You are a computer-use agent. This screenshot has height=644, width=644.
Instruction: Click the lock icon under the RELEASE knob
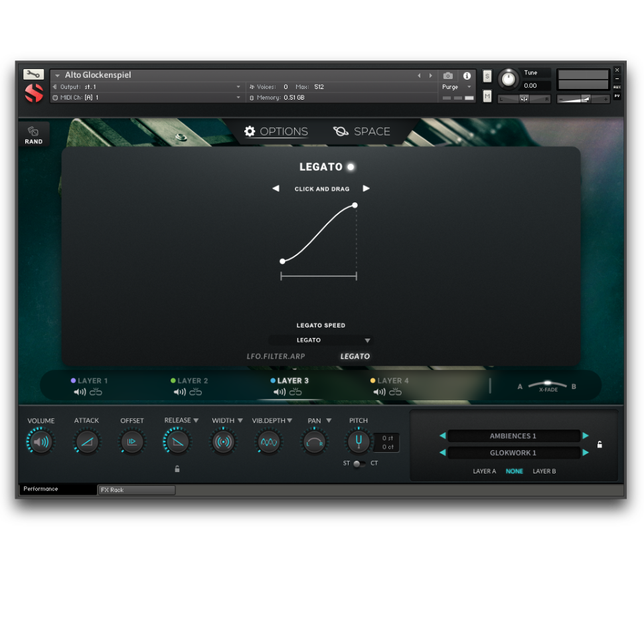(x=177, y=469)
